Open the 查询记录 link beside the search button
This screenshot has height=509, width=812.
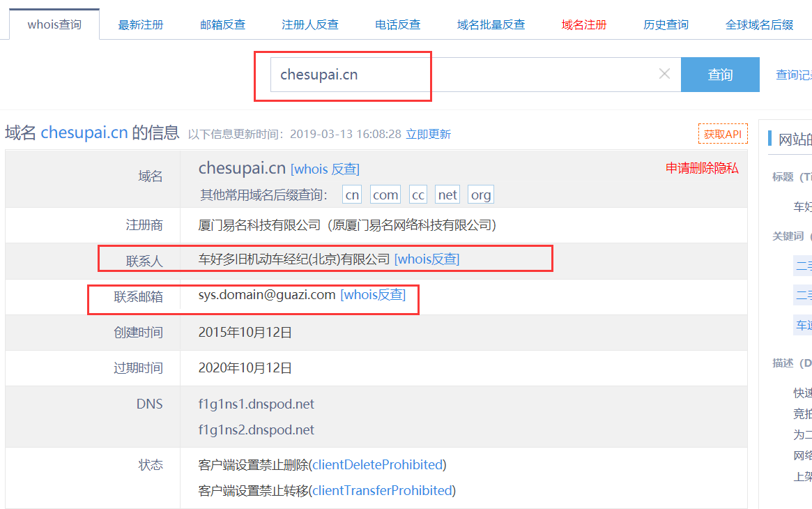(x=793, y=75)
